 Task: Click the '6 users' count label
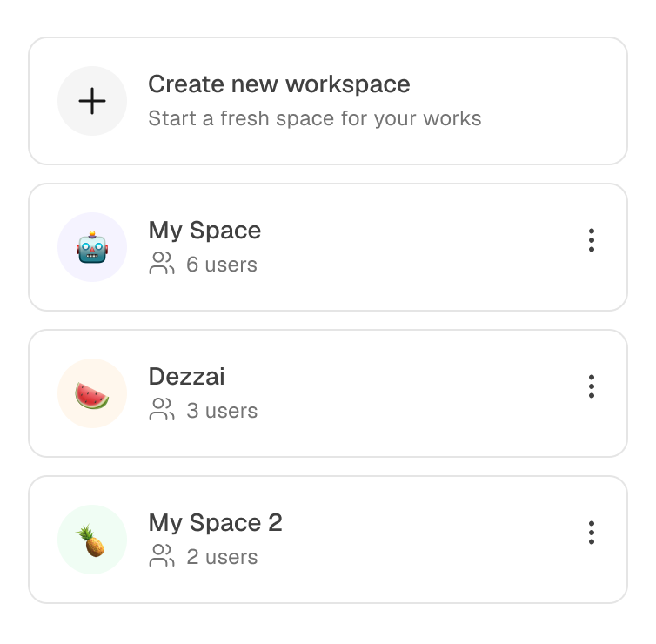[x=222, y=265]
